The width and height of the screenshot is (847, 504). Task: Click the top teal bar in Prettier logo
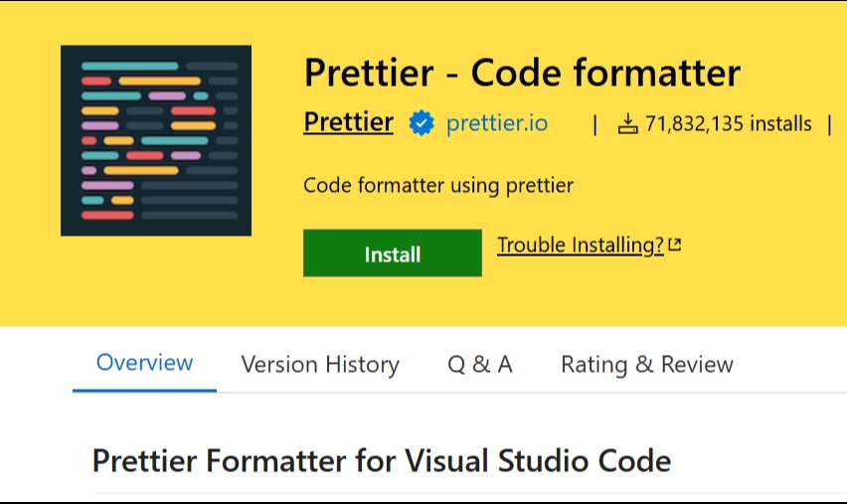129,66
